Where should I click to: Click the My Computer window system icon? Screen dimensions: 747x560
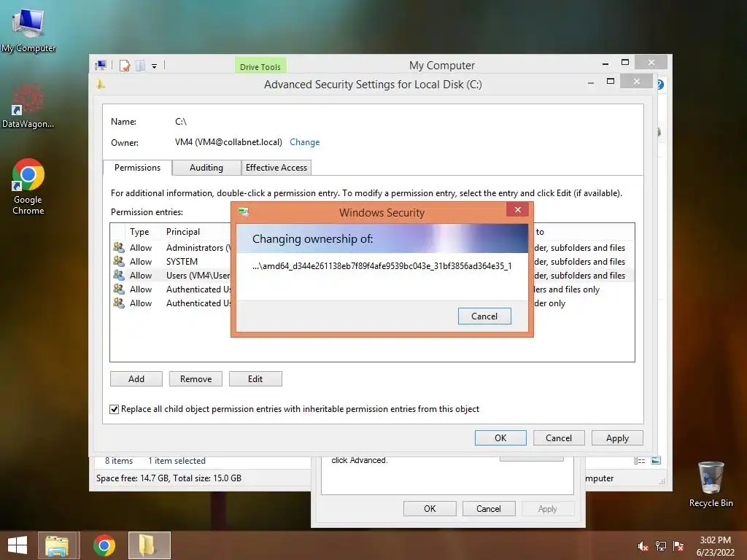tap(101, 65)
